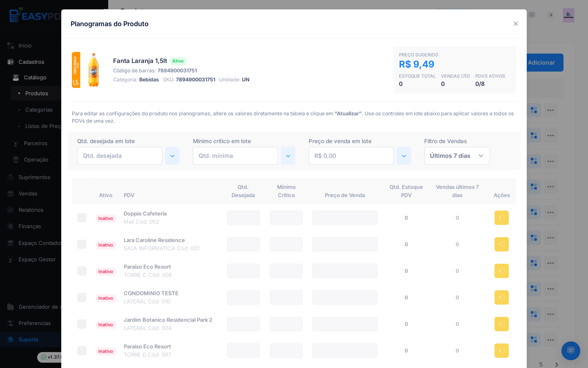The image size is (588, 368).
Task: Click the Parceiros icon in the sidebar
Action: click(16, 143)
